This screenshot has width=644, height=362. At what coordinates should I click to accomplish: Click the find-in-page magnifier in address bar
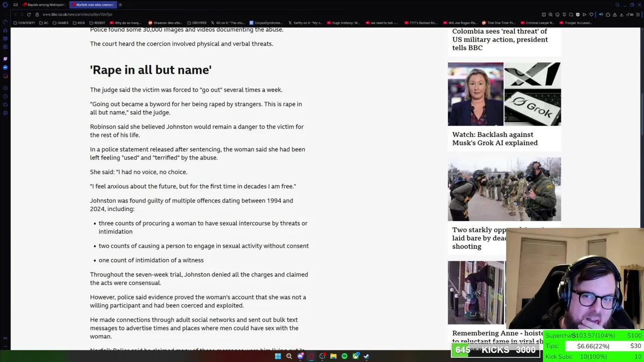tap(550, 15)
